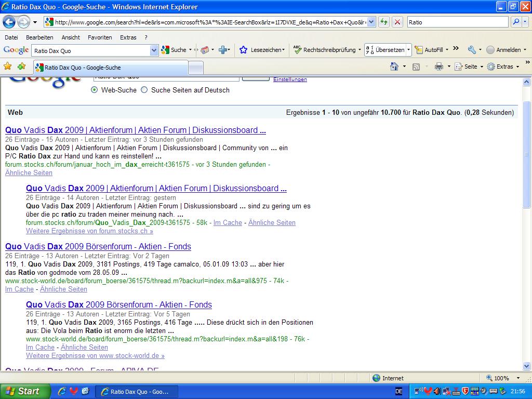This screenshot has height=399, width=532.
Task: Show more Google toolbar buttons chevron
Action: tap(456, 48)
